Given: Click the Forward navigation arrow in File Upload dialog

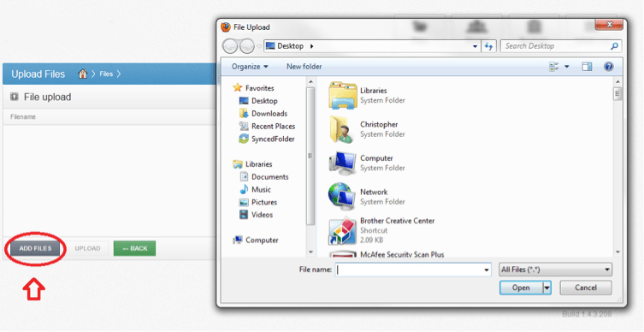Looking at the screenshot, I should click(247, 46).
